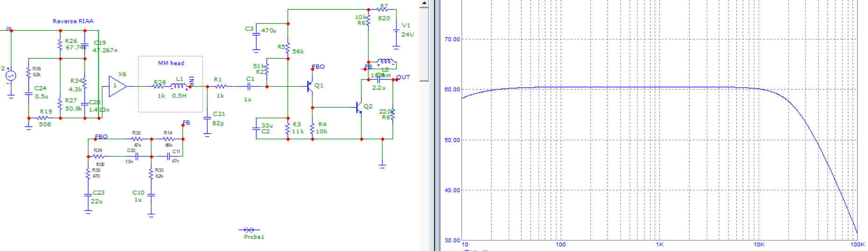Click the schematic scrollbar up arrow
Screen dimensions: 868x251
coord(424,3)
